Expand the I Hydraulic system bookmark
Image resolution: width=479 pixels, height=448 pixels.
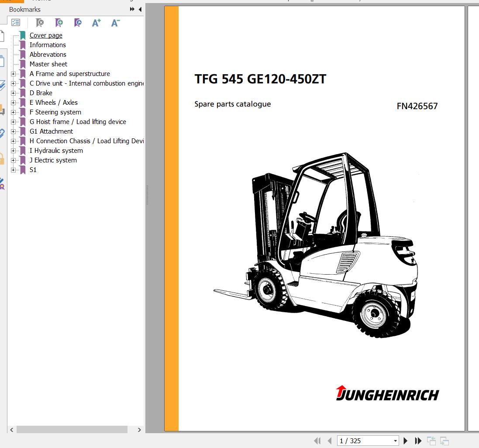pos(13,151)
